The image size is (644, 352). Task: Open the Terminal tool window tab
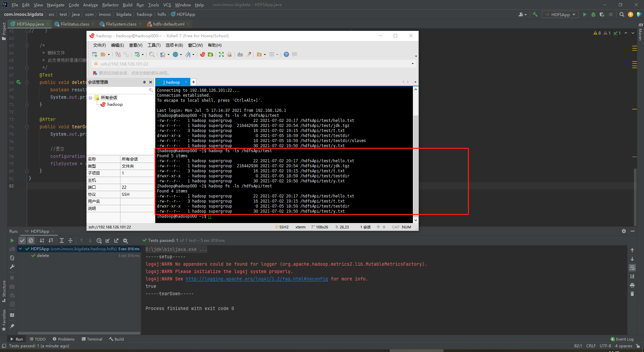(x=92, y=339)
